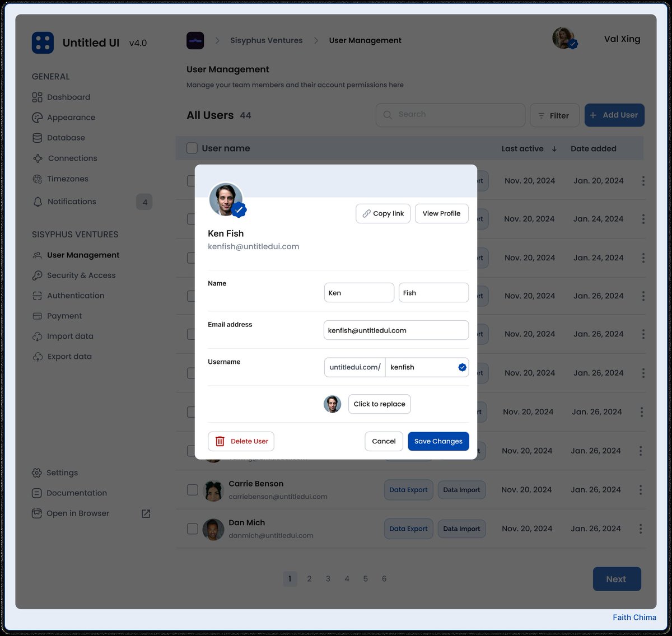Click the small avatar beside Click to replace
This screenshot has height=636, width=672.
332,404
